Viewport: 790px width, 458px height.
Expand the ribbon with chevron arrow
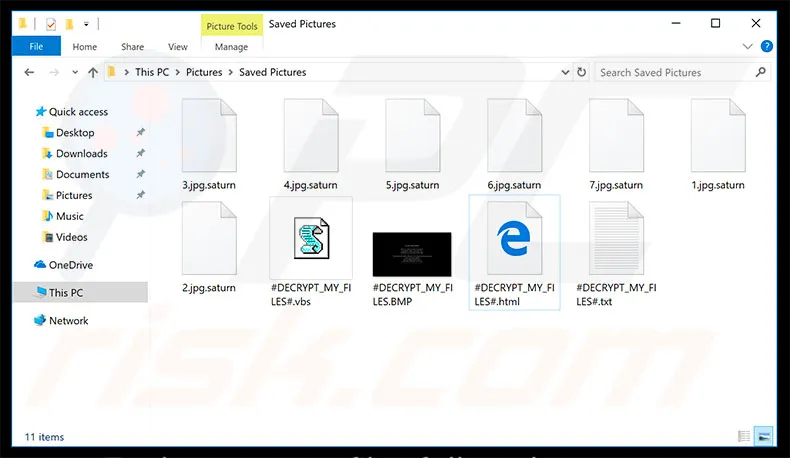point(748,47)
